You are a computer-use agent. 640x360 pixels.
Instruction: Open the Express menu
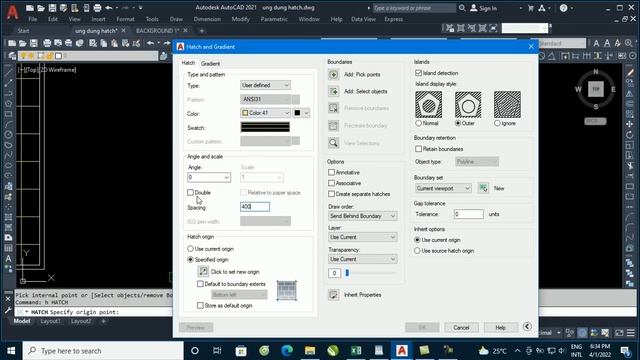pos(393,19)
